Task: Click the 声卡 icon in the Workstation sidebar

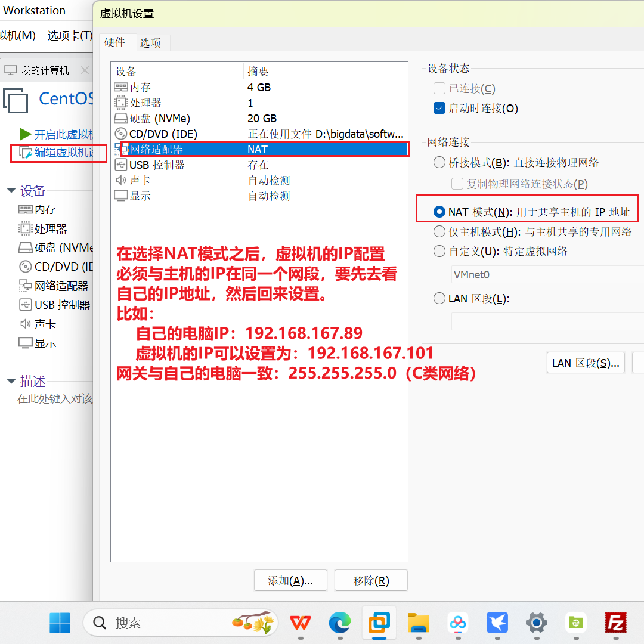Action: [26, 324]
